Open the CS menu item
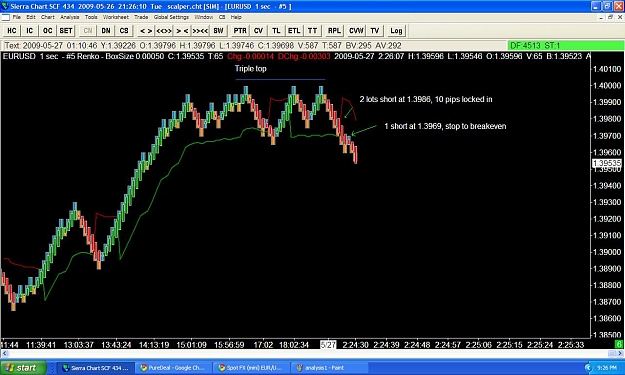This screenshot has height=375, width=625. pyautogui.click(x=222, y=17)
